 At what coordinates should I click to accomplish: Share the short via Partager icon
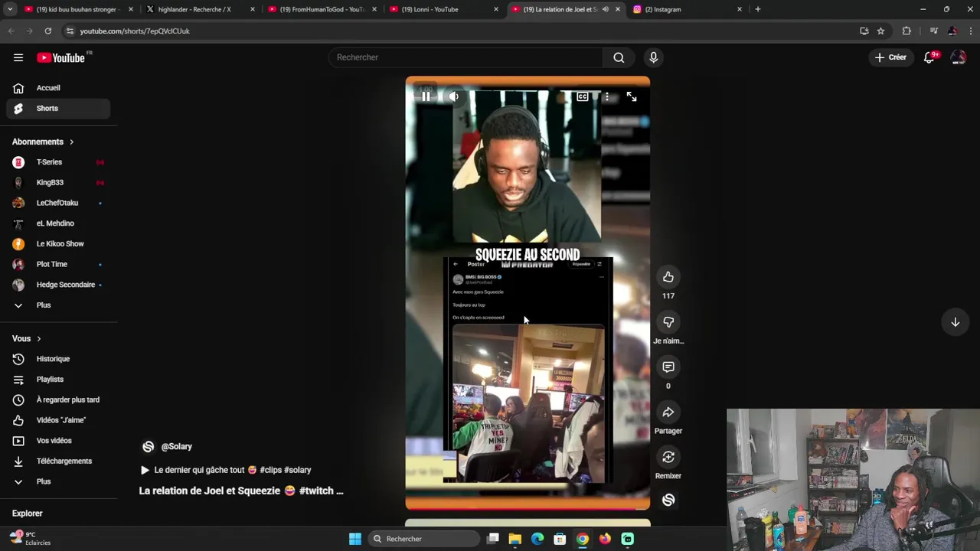(x=668, y=412)
